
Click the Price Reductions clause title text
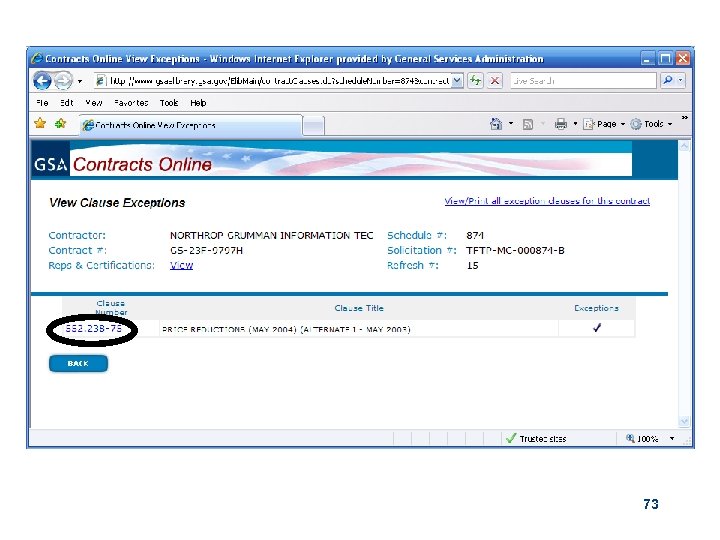pos(286,330)
